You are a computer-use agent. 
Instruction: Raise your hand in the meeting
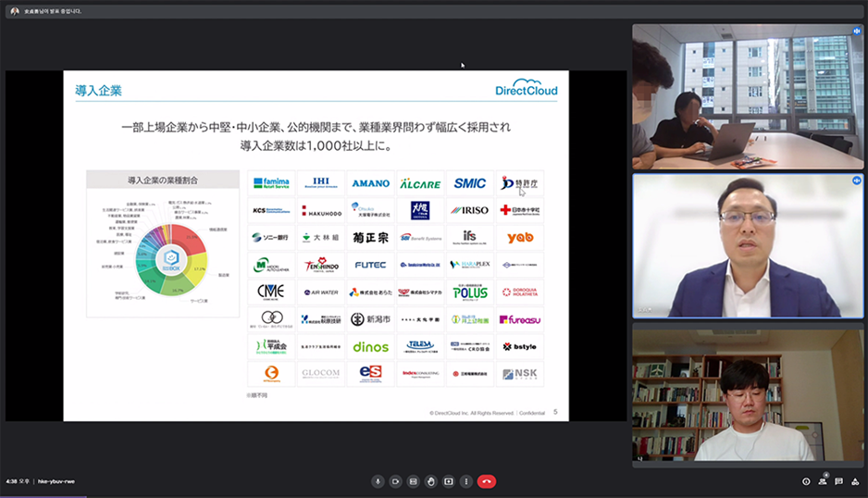430,481
